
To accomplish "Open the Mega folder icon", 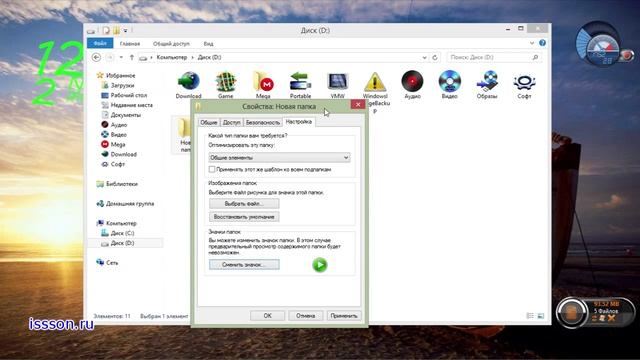I will 263,81.
